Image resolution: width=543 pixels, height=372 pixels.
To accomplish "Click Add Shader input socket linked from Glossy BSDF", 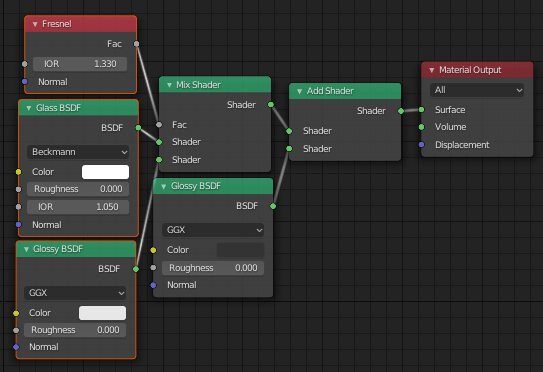I will (x=289, y=149).
